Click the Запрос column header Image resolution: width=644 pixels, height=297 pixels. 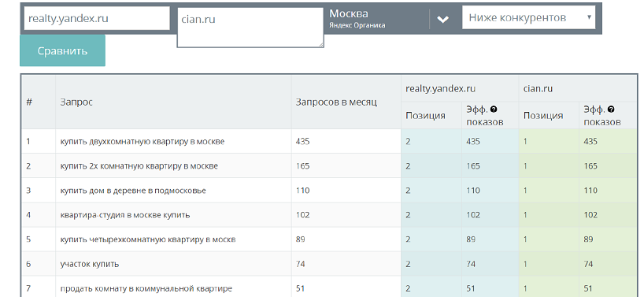[x=76, y=102]
